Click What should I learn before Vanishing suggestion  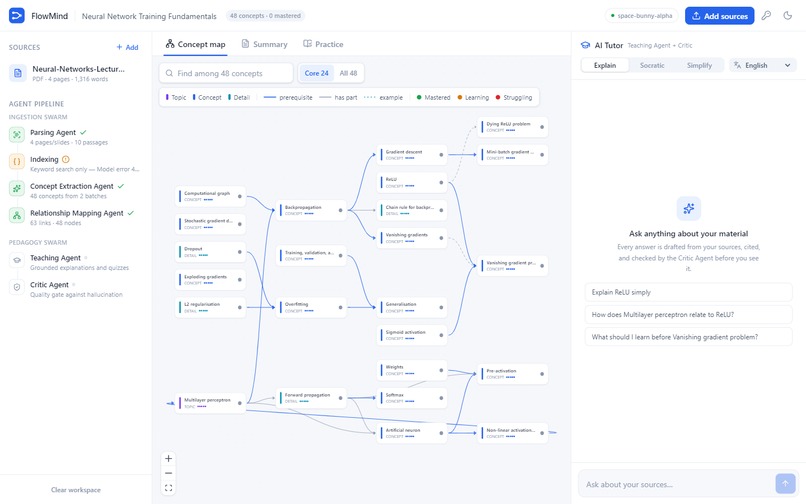coord(688,337)
